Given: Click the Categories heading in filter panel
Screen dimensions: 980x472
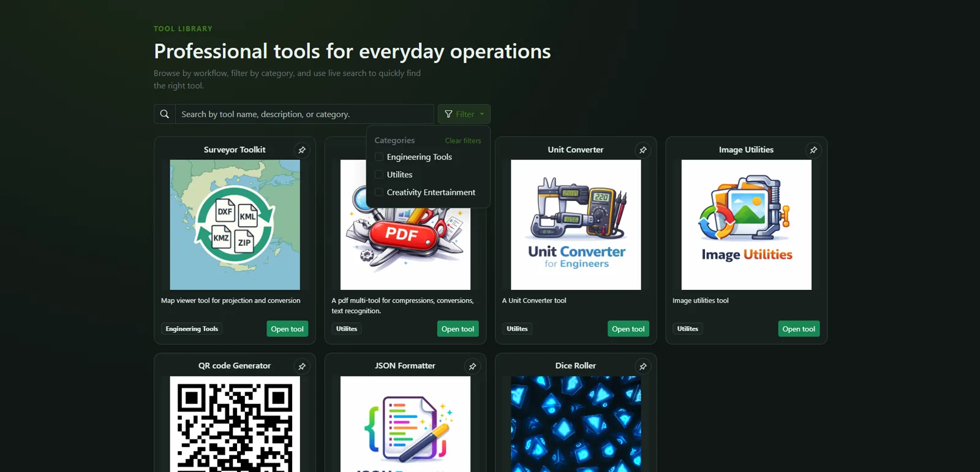Looking at the screenshot, I should pos(394,140).
